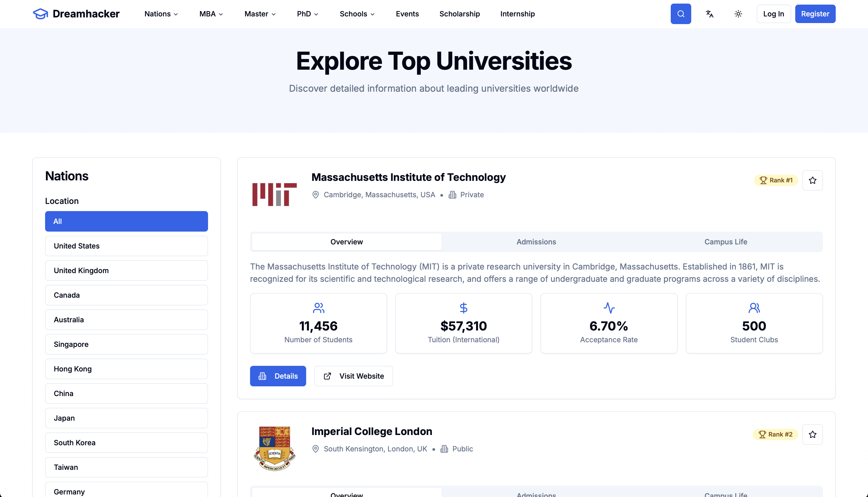This screenshot has width=868, height=497.
Task: Select MIT's Overview tab
Action: click(346, 242)
